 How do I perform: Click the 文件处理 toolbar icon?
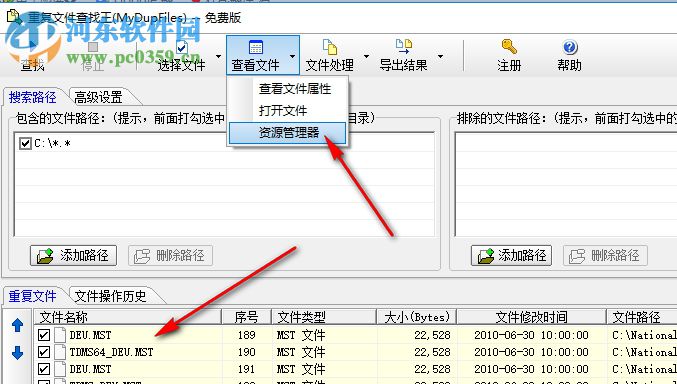329,48
